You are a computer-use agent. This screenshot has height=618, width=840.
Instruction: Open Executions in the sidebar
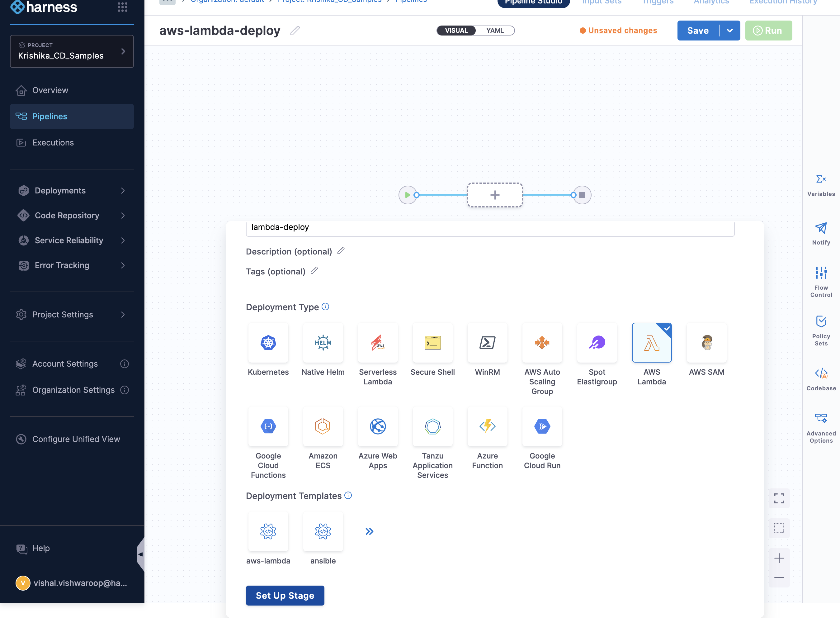pyautogui.click(x=72, y=143)
